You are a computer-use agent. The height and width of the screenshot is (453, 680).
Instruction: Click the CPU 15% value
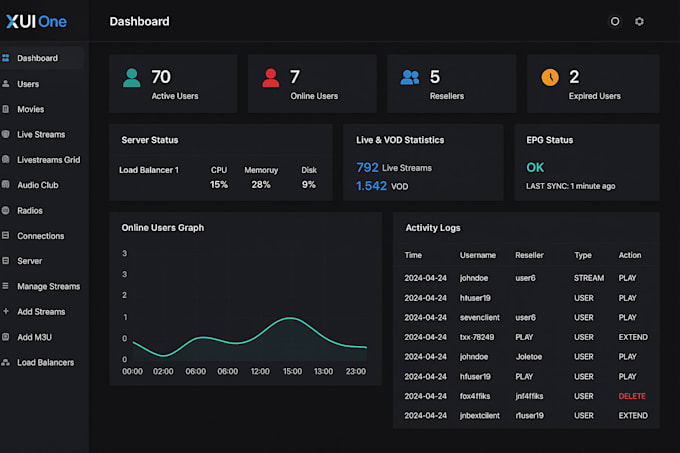[x=219, y=185]
